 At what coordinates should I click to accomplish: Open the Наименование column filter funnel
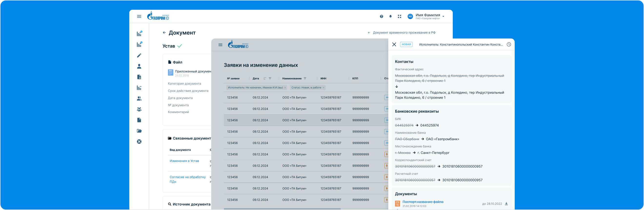[x=305, y=78]
